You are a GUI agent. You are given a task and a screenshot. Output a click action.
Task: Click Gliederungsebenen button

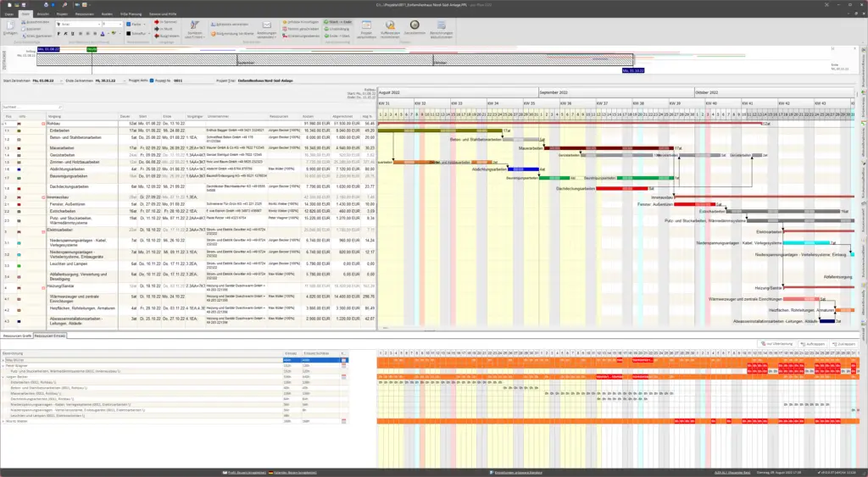pos(301,36)
